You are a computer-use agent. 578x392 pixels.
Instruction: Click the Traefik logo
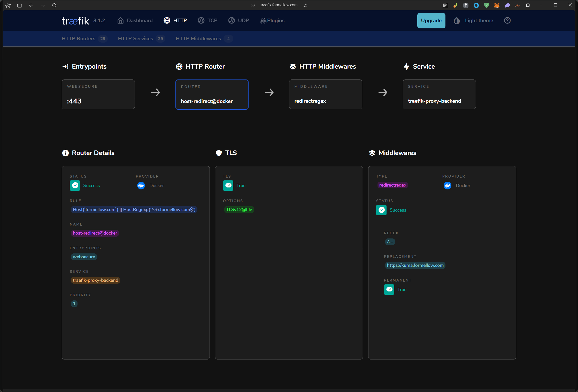(x=75, y=21)
